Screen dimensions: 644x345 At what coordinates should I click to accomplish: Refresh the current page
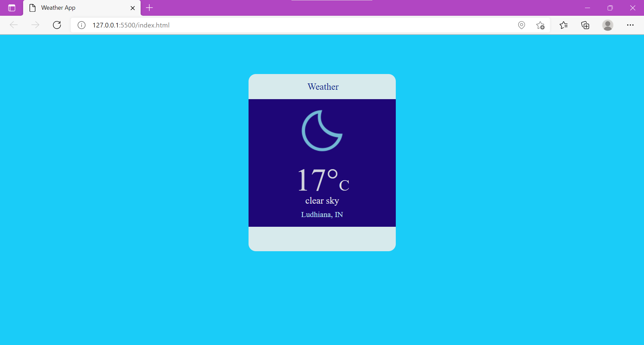(57, 25)
